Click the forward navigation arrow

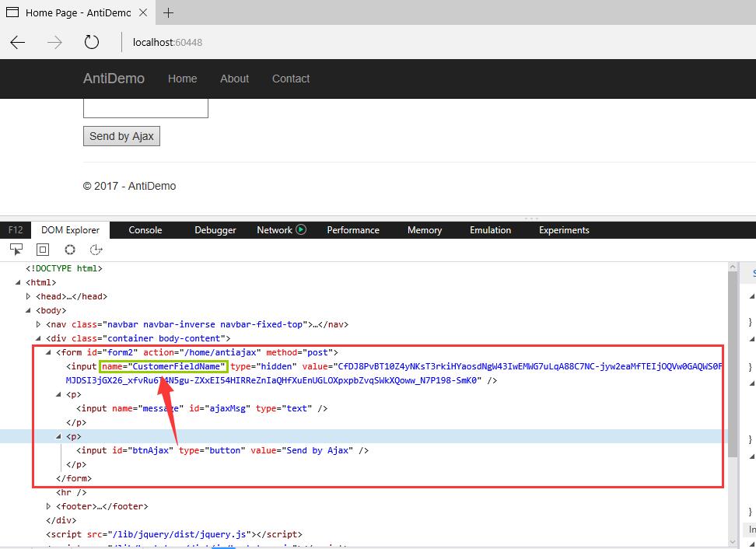pyautogui.click(x=53, y=43)
